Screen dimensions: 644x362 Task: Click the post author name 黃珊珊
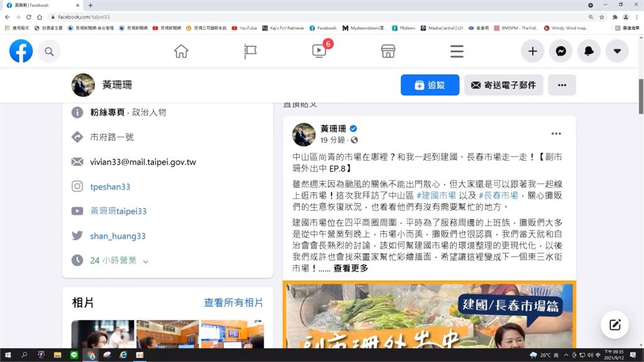tap(333, 128)
